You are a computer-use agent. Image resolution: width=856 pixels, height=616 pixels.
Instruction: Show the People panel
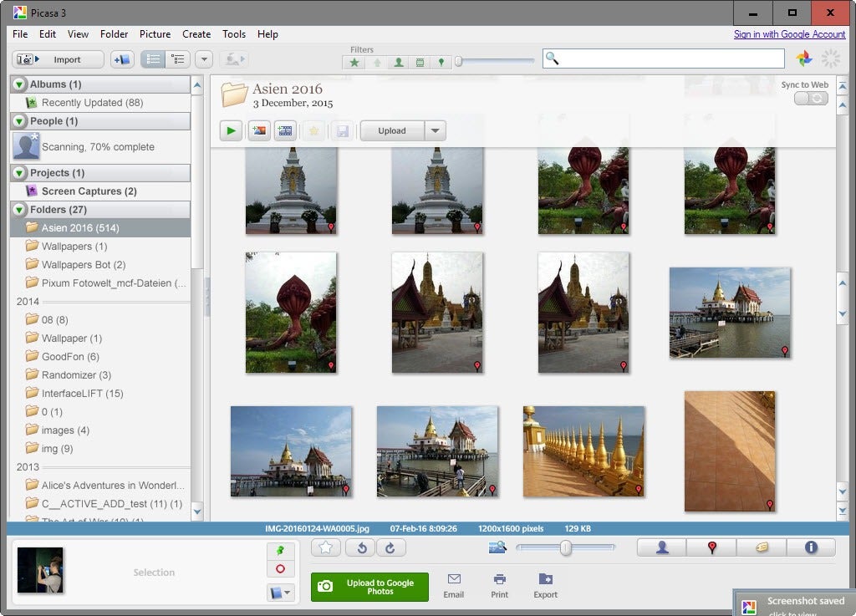click(662, 547)
